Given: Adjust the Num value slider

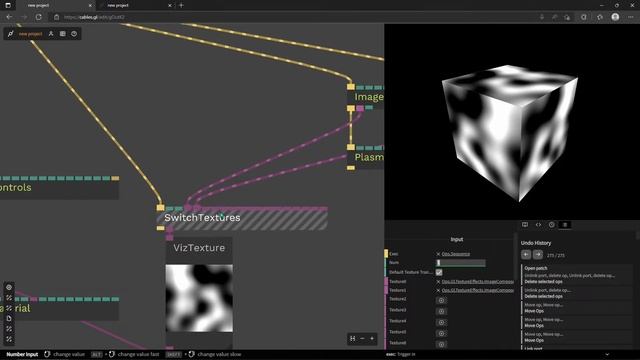Looking at the screenshot, I should [x=461, y=263].
